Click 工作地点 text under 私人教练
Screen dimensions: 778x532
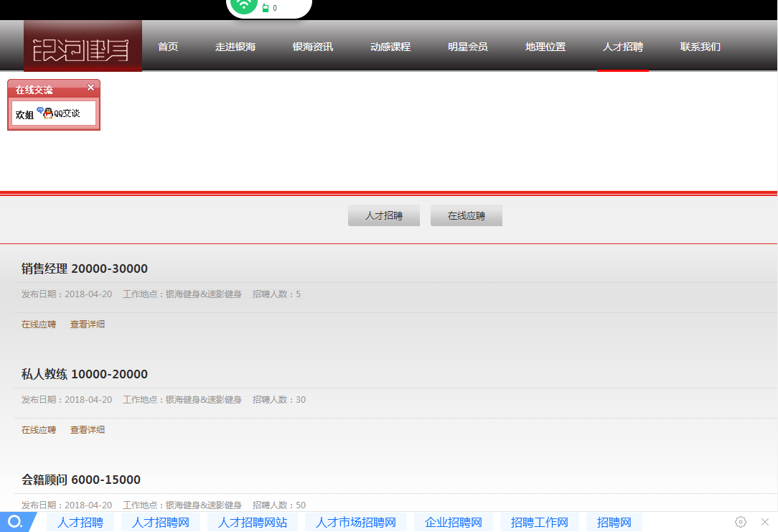182,399
